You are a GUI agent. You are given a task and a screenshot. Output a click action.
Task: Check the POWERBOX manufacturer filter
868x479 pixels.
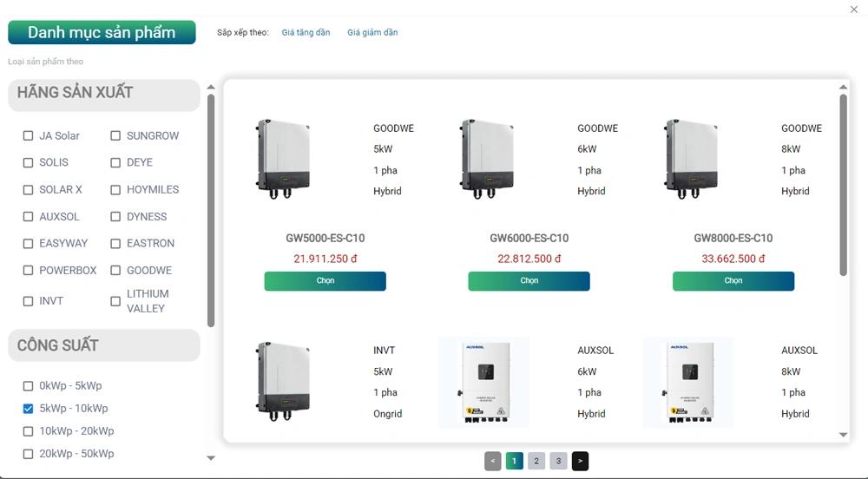click(29, 271)
